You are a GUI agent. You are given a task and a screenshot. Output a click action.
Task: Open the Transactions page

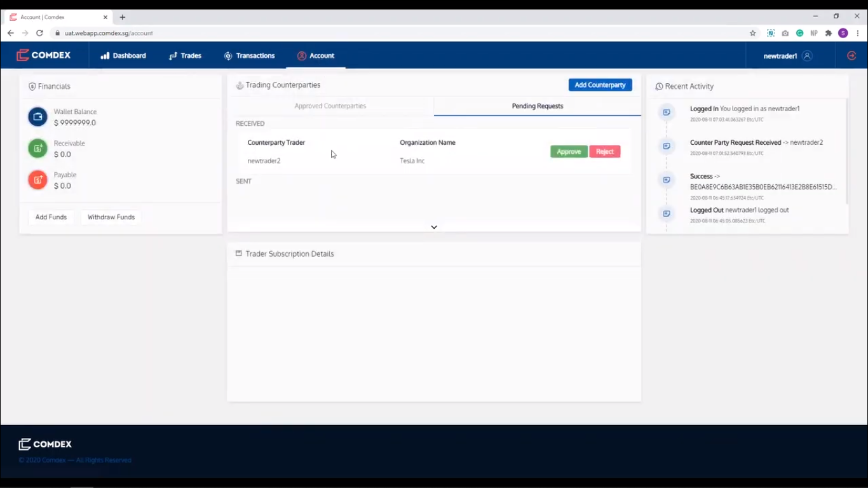(249, 56)
